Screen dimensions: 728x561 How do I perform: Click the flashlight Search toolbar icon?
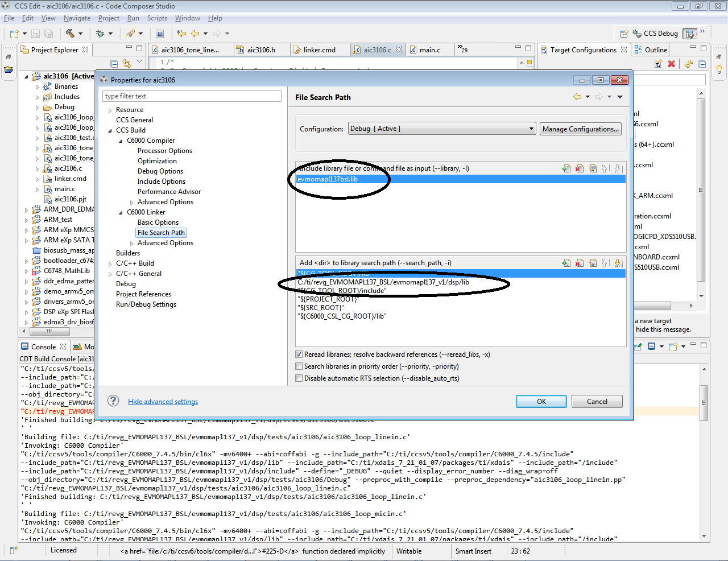pos(131,34)
